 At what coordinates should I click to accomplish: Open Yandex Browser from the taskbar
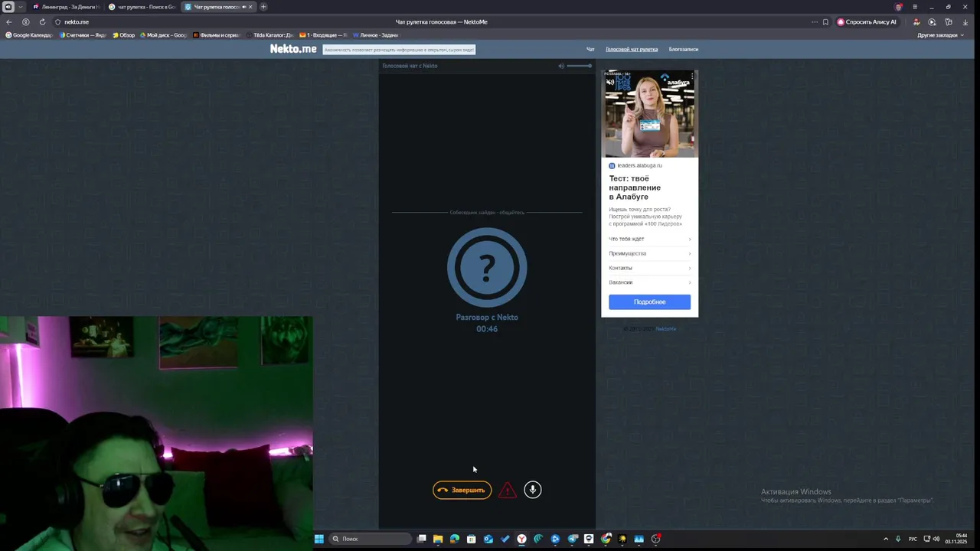click(x=521, y=539)
